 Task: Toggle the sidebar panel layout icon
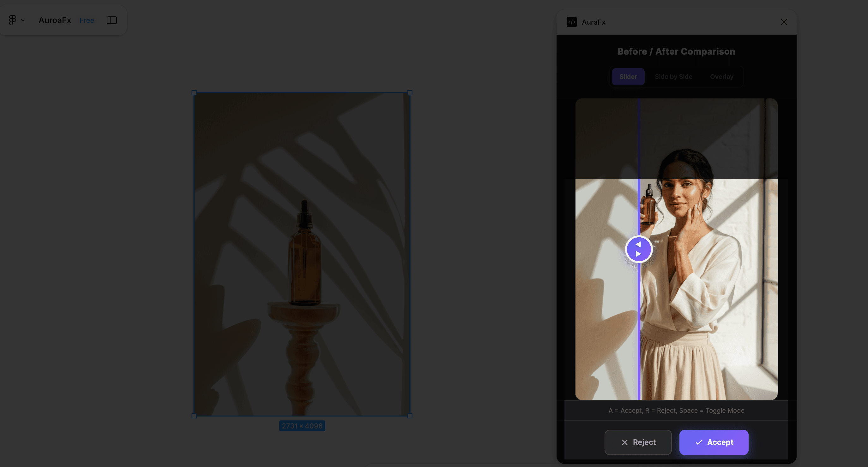112,20
